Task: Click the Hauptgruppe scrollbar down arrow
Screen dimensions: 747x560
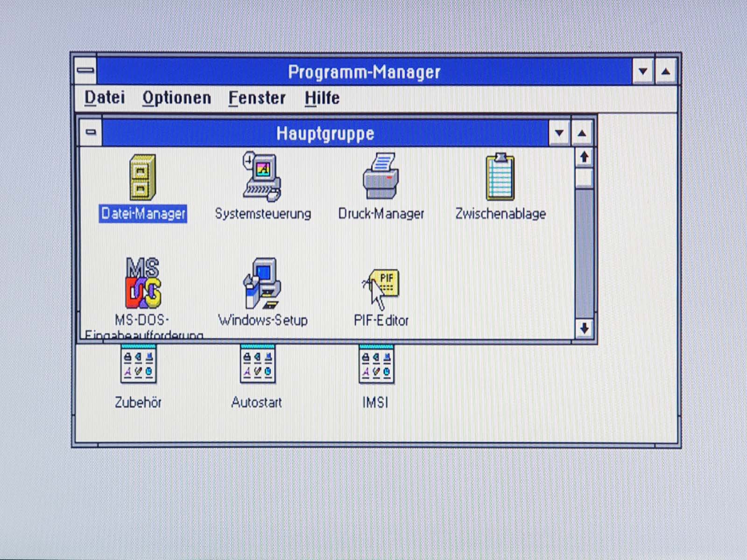Action: pos(584,329)
